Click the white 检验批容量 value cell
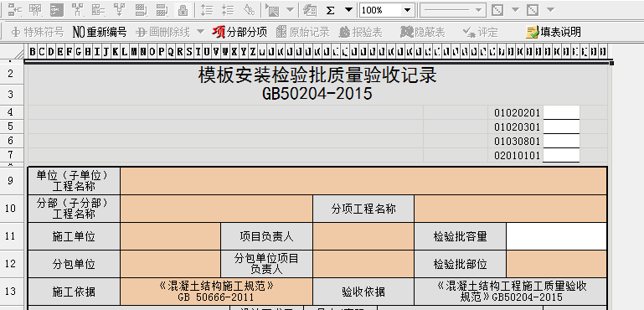This screenshot has height=310, width=644. [x=557, y=236]
